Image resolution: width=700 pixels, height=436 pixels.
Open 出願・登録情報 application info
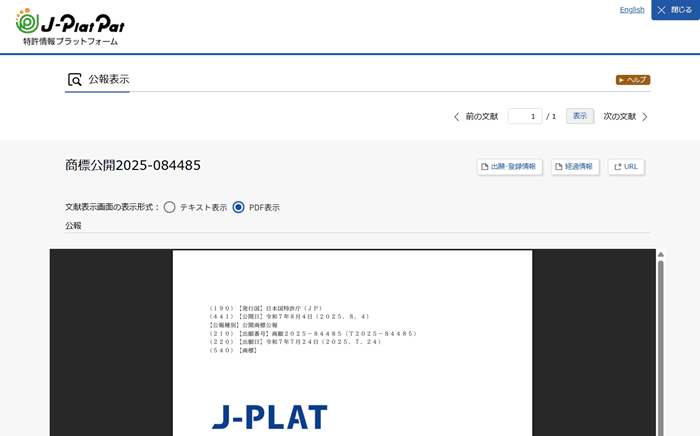(509, 167)
